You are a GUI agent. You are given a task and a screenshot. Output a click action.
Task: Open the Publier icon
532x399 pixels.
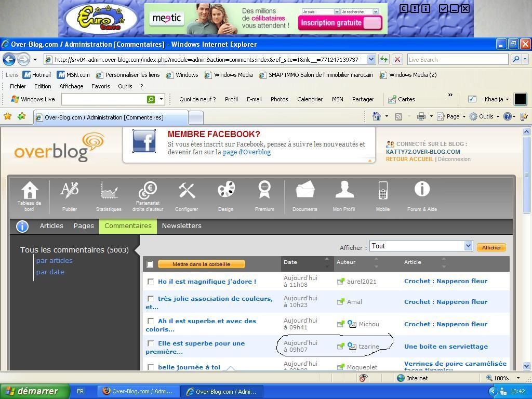point(70,190)
